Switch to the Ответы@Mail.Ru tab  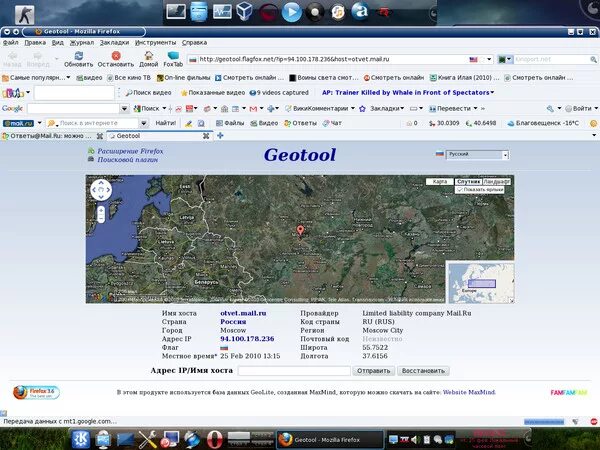[x=52, y=136]
